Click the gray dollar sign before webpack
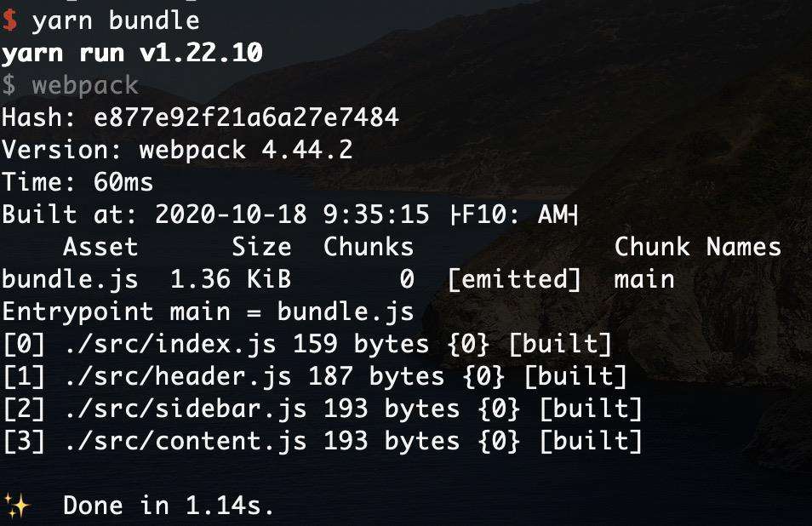The width and height of the screenshot is (812, 526). click(9, 85)
